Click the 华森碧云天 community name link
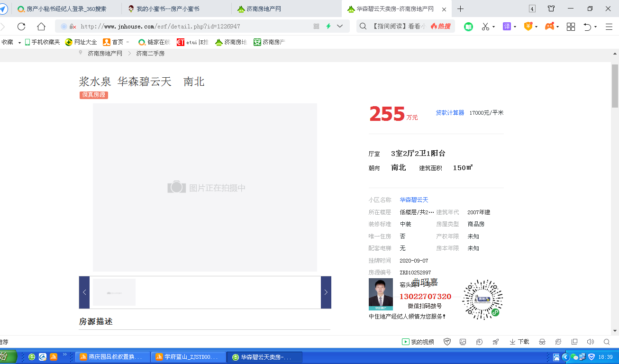The image size is (619, 364). [413, 200]
